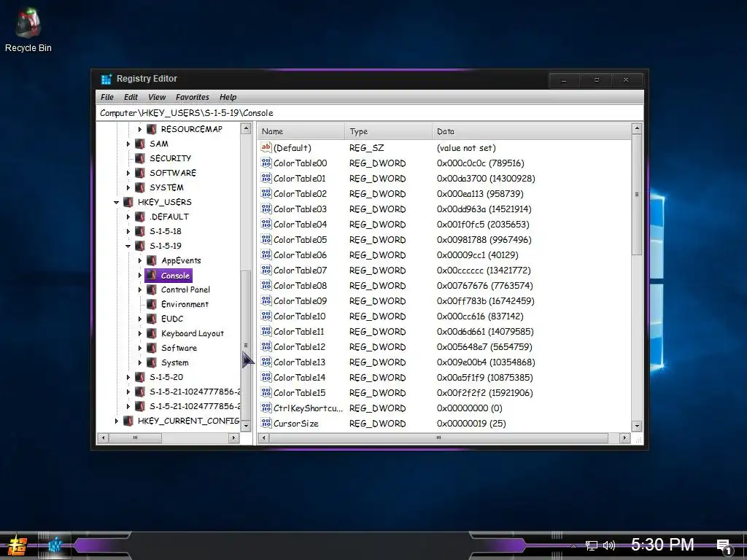Screen dimensions: 747x560
Task: Click the DWORD icon for ColorTable13
Action: pyautogui.click(x=266, y=362)
